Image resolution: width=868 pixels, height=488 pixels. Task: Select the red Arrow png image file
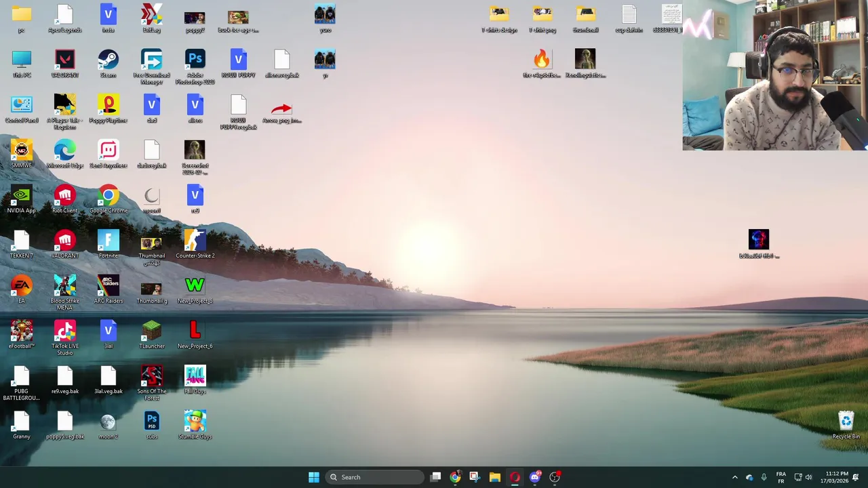coord(281,113)
